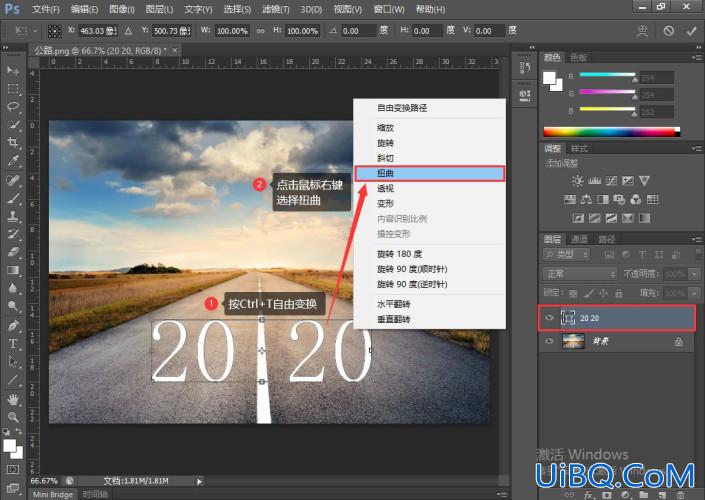This screenshot has height=500, width=705.
Task: Open the Adjustments panel flyout menu
Action: point(697,148)
